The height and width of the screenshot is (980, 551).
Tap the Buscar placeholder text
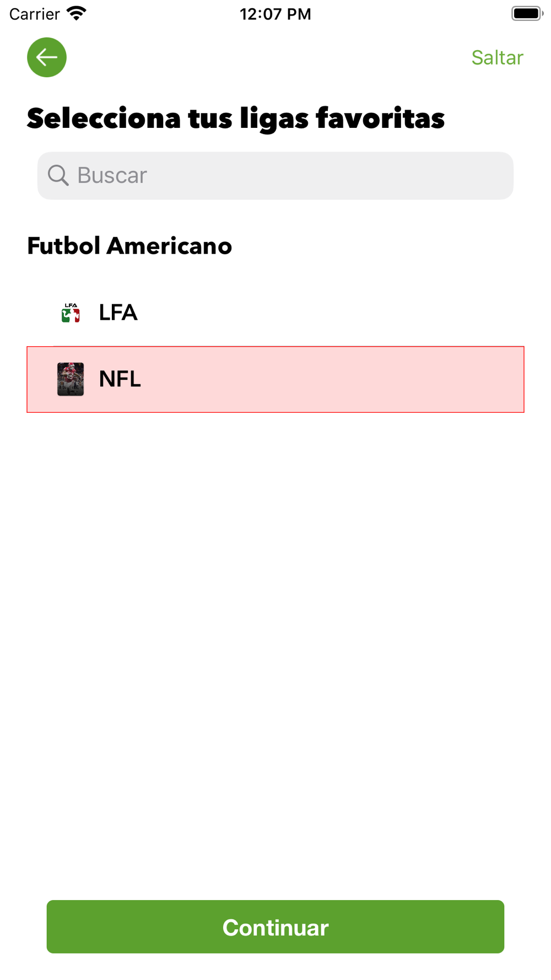(112, 175)
